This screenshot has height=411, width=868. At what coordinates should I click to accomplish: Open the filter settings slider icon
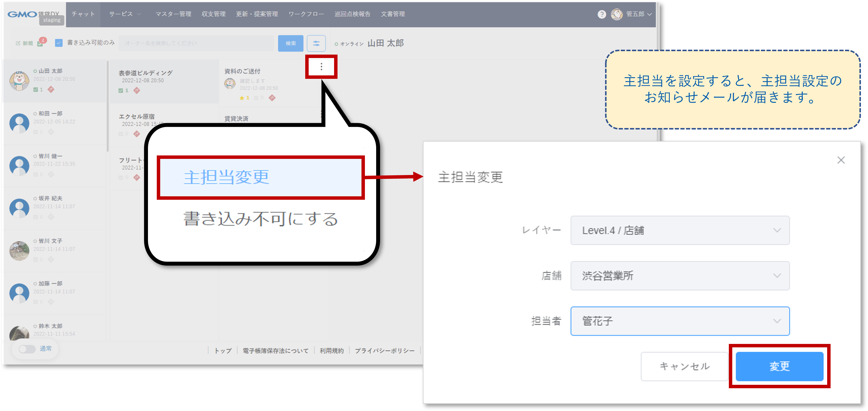316,43
